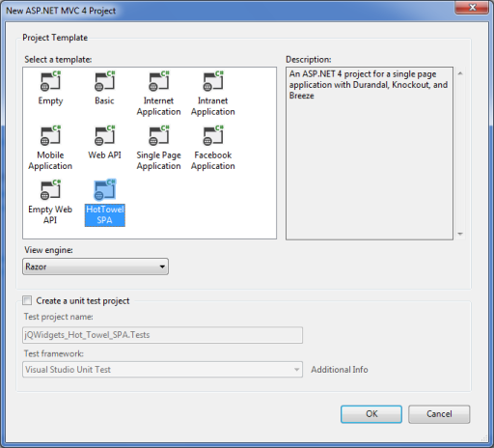Click the Test project name field
494x448 pixels.
click(x=162, y=335)
